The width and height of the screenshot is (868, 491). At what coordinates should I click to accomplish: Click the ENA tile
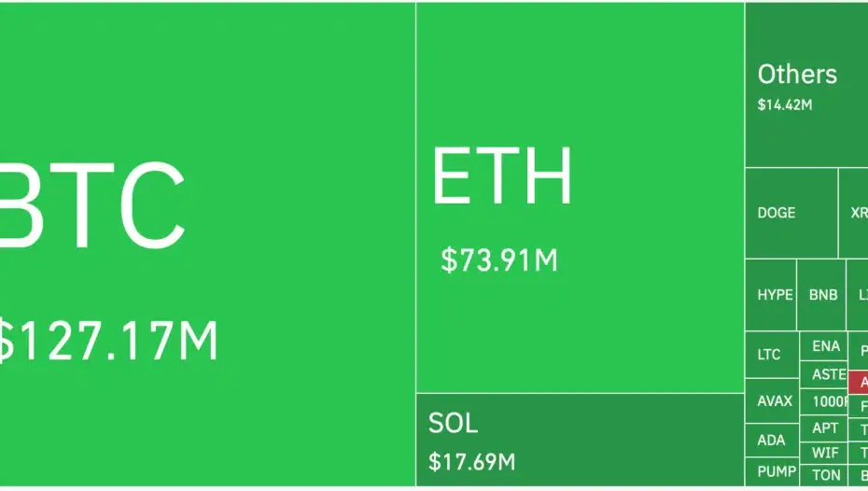coord(824,346)
